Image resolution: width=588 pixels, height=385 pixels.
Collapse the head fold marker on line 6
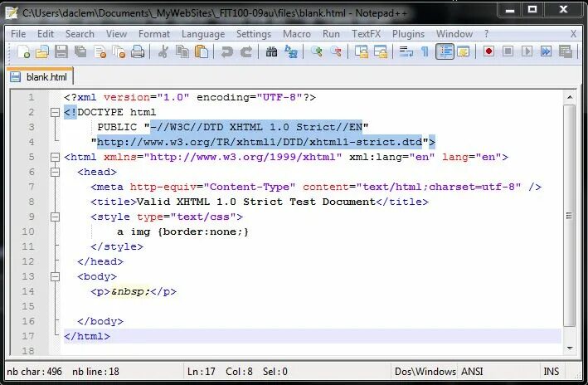(x=55, y=172)
